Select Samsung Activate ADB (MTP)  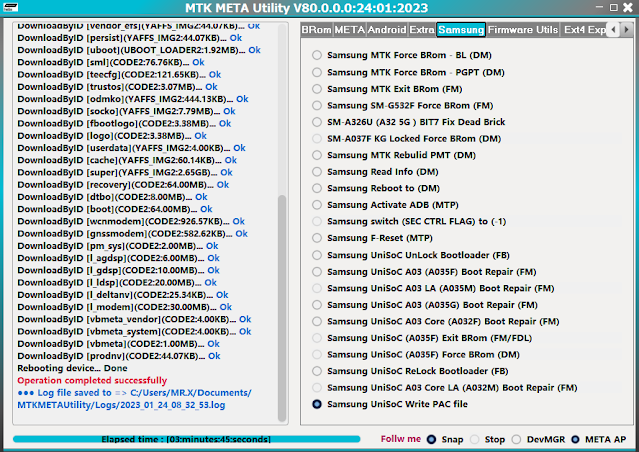386,205
